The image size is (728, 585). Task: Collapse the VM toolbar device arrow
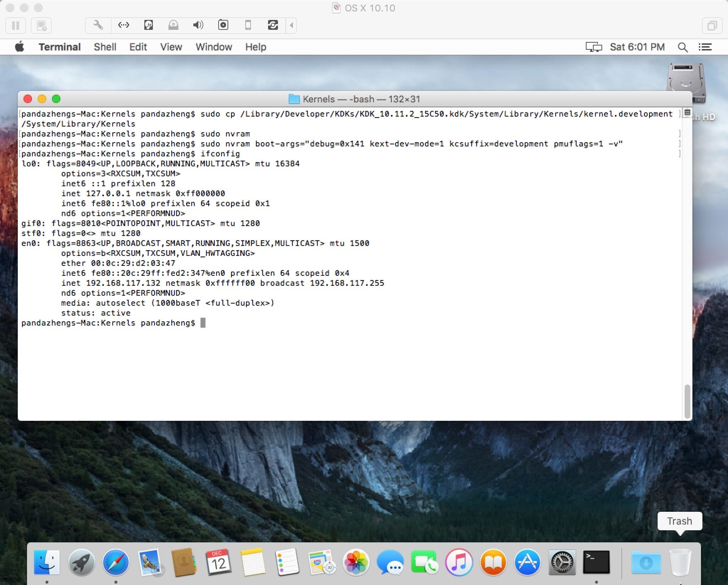(291, 25)
